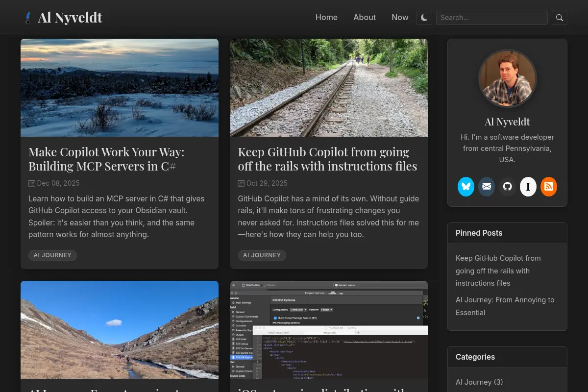
Task: Click the search magnifier button
Action: [560, 18]
